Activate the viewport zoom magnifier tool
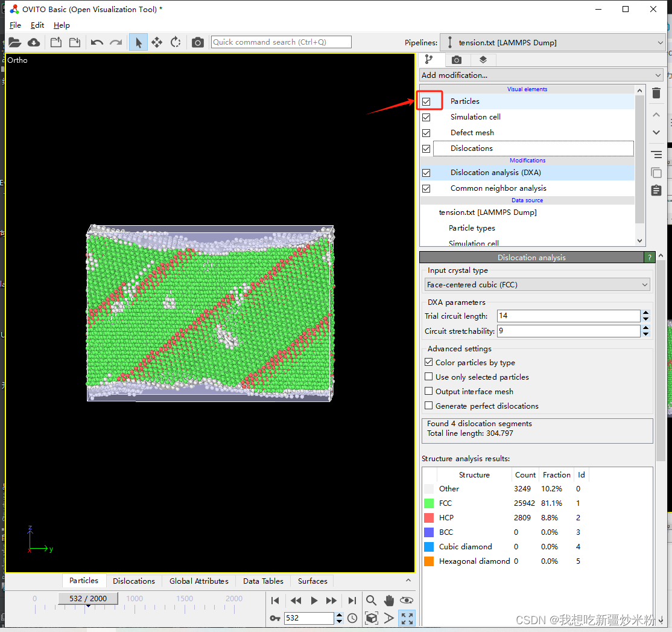The image size is (672, 632). click(371, 600)
